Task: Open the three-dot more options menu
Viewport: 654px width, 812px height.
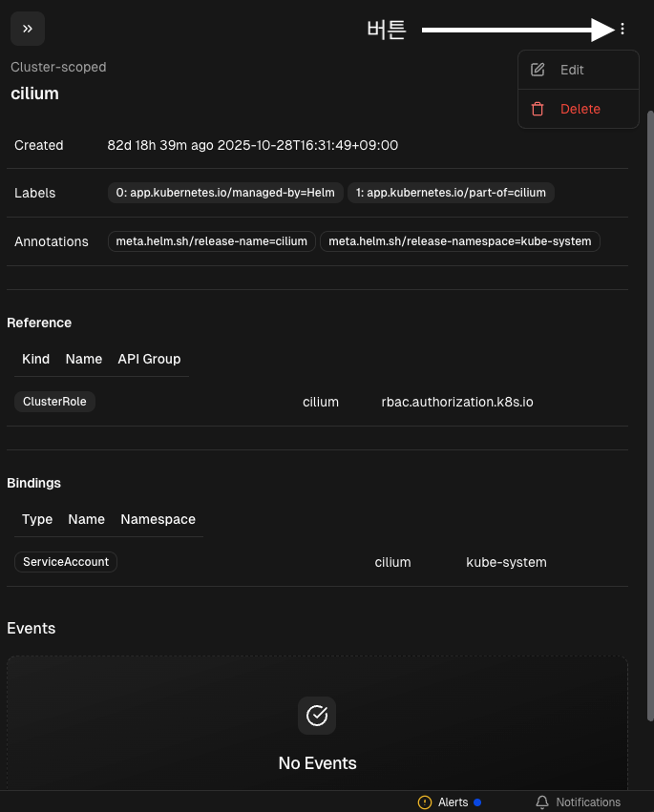Action: 622,29
